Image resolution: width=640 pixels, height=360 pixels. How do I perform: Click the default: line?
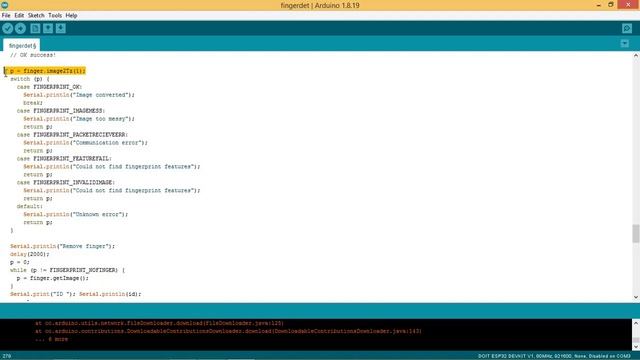point(30,207)
